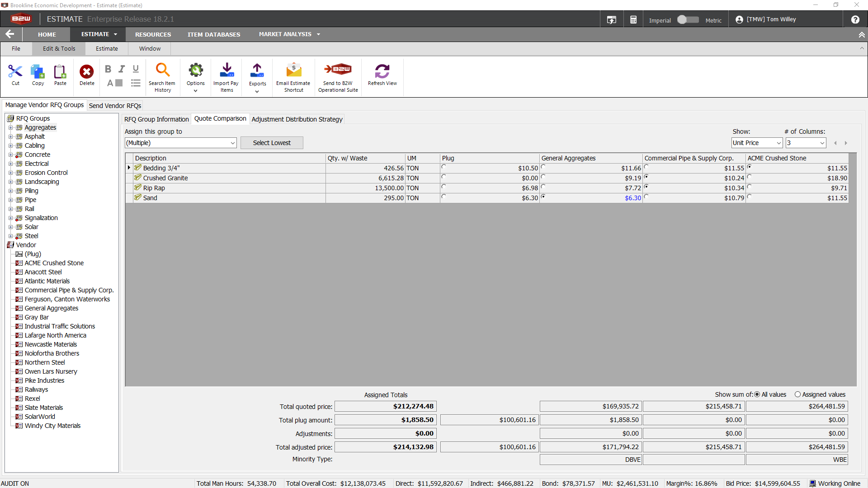This screenshot has width=868, height=488.
Task: Select ACME Crushed Stone radio for Rip Rap
Action: coord(750,187)
